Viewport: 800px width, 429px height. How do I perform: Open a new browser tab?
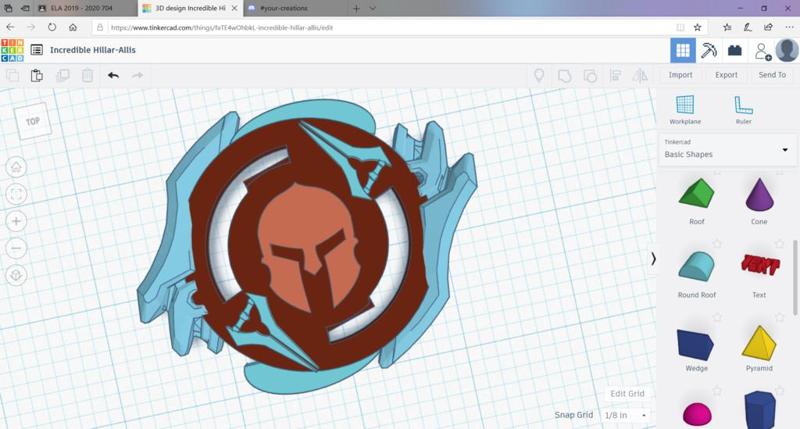pyautogui.click(x=356, y=8)
